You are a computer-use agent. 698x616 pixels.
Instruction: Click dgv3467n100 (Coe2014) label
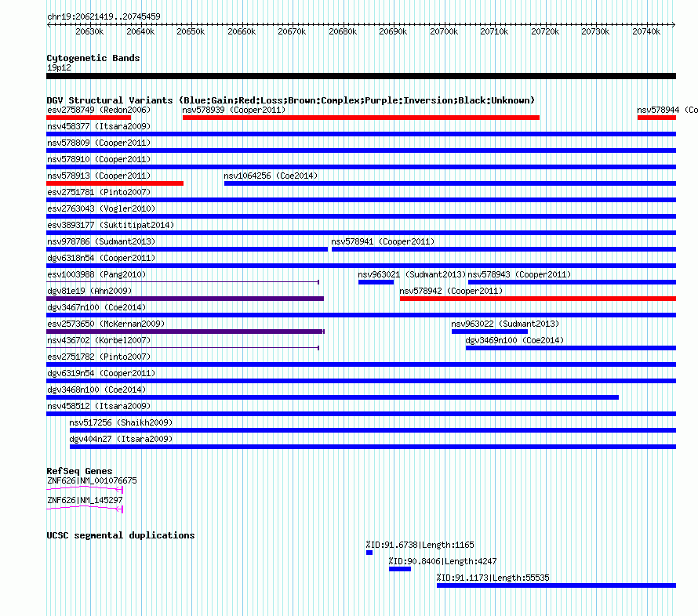pos(96,307)
